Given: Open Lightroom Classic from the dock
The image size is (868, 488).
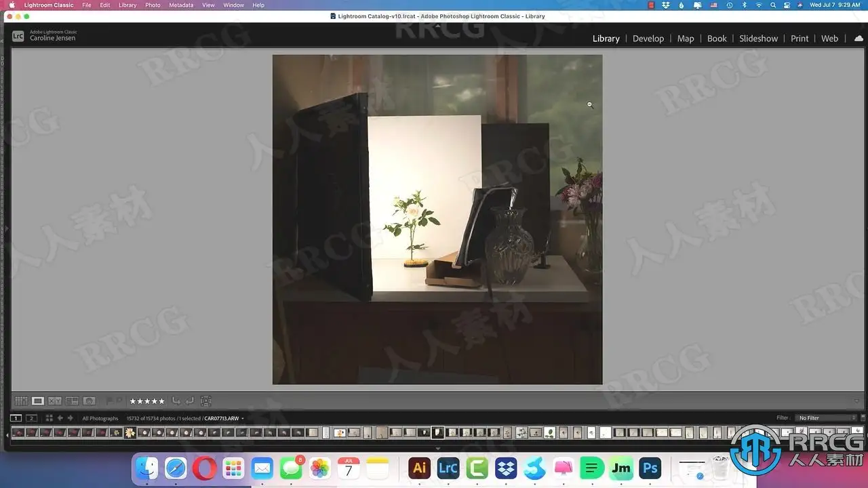Looking at the screenshot, I should pyautogui.click(x=448, y=468).
